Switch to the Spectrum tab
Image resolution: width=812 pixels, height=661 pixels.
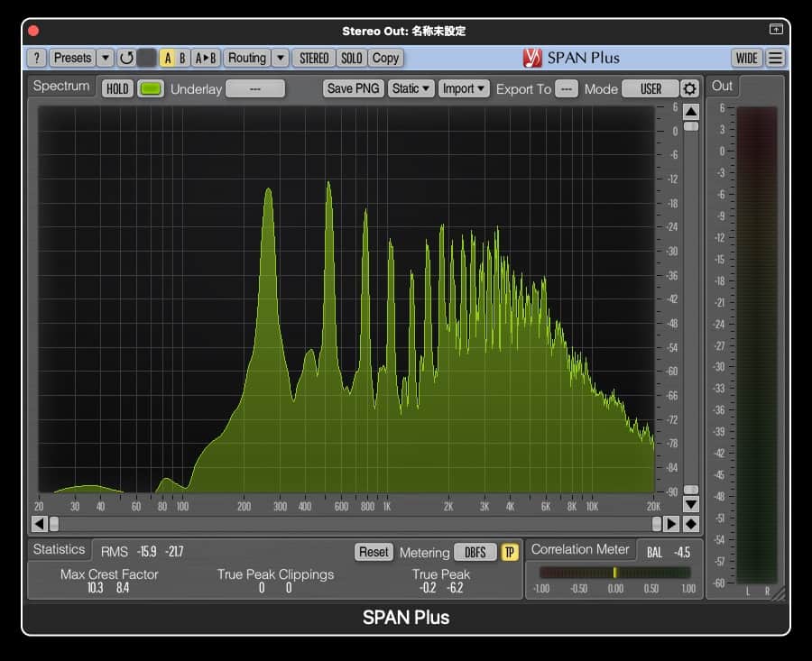[61, 86]
